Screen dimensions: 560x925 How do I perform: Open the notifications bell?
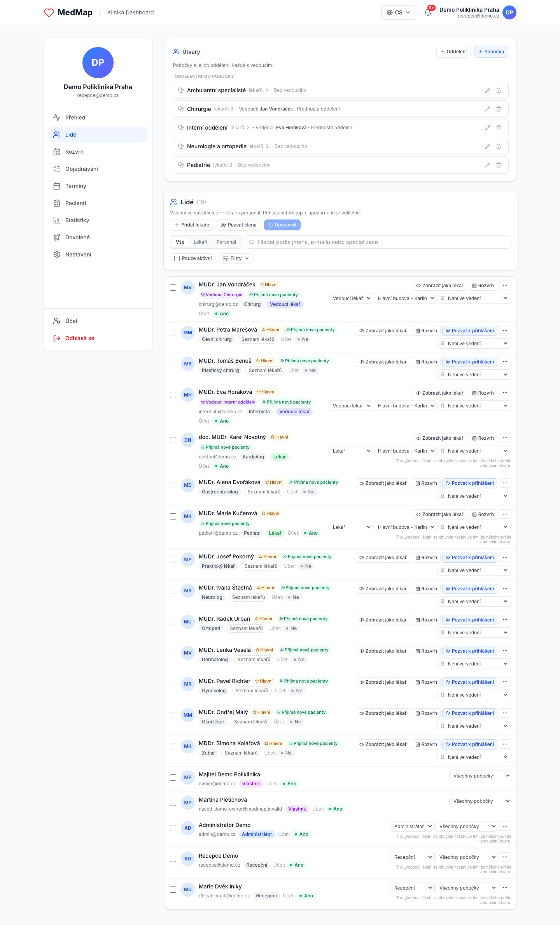[x=428, y=12]
